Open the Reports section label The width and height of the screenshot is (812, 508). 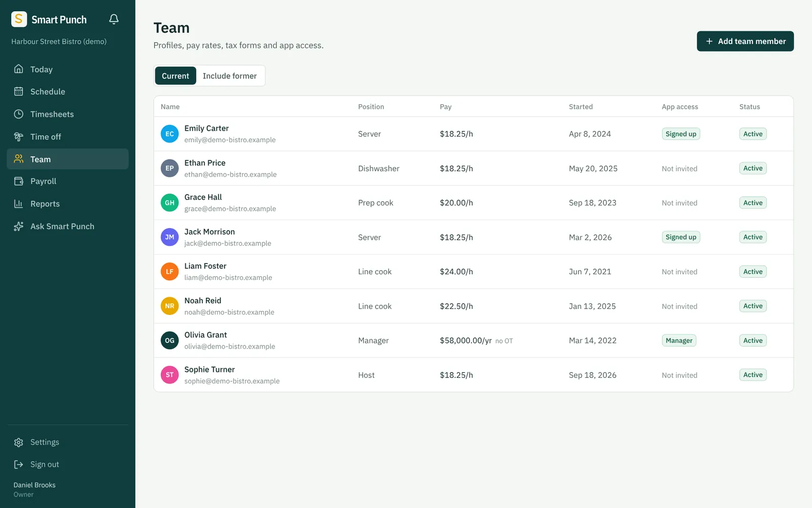click(45, 204)
